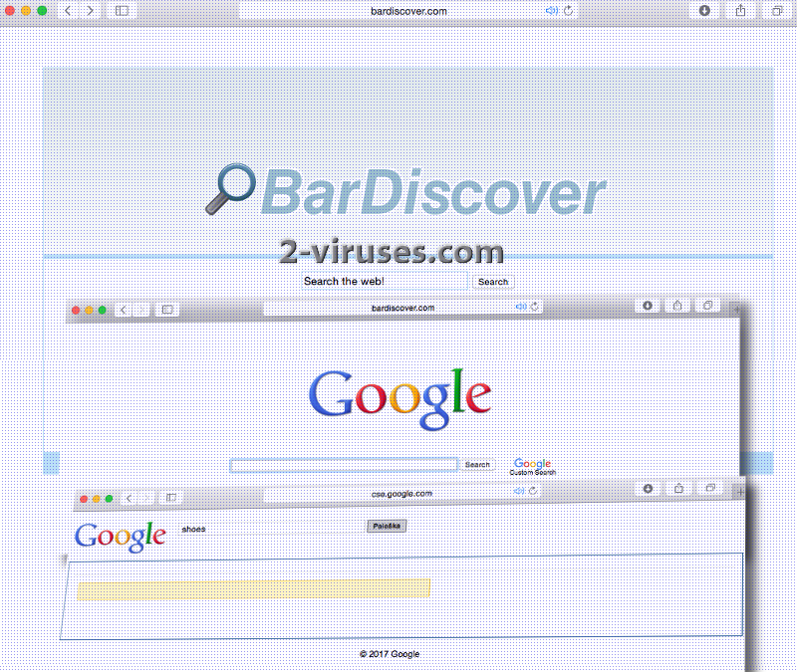Open the Share menu in main Safari toolbar
The height and width of the screenshot is (672, 797).
[x=740, y=11]
